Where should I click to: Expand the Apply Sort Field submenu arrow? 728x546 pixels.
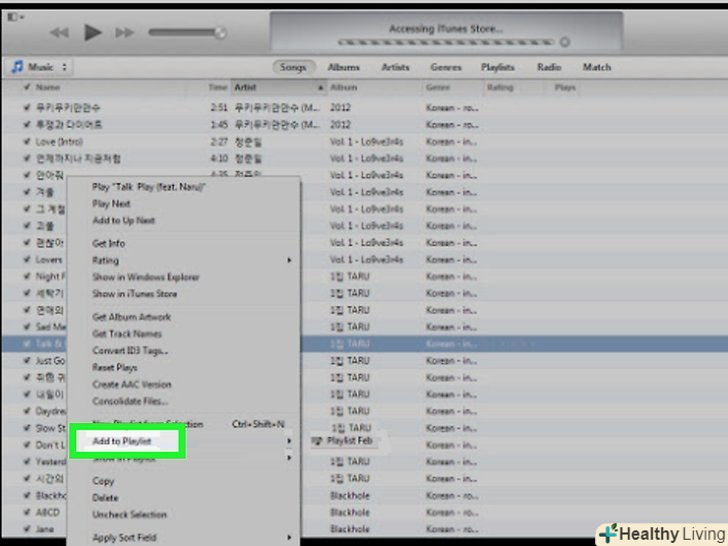tap(289, 538)
